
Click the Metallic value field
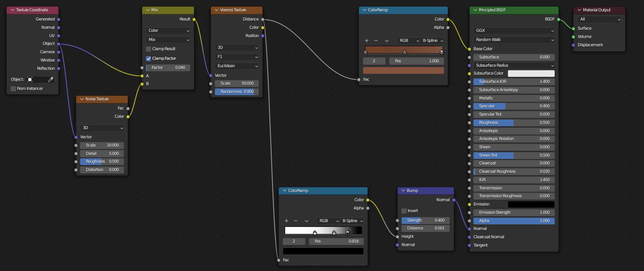[514, 98]
